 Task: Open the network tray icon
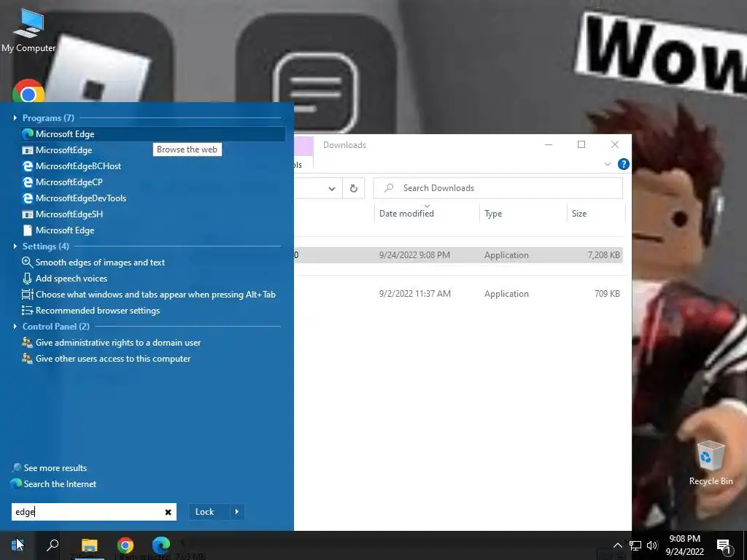[x=635, y=545]
